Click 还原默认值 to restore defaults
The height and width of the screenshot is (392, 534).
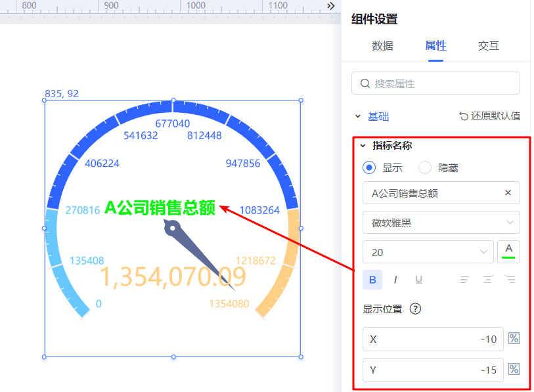pos(490,116)
